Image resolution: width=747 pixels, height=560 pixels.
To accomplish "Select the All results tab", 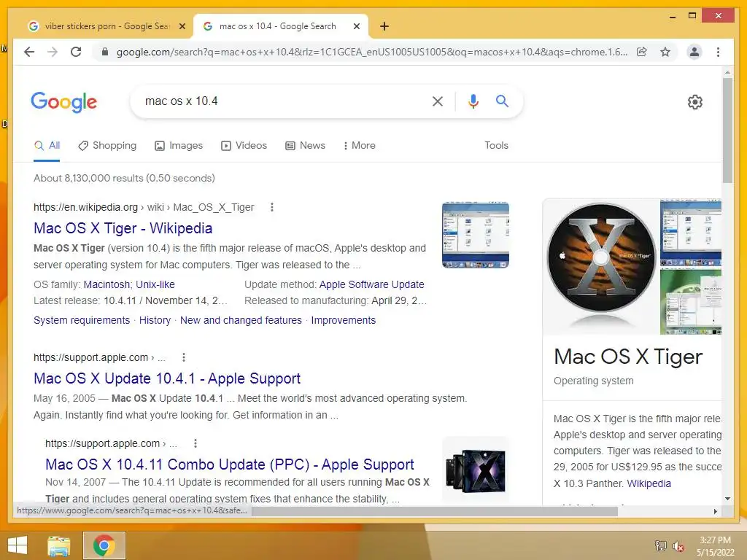I will (47, 146).
